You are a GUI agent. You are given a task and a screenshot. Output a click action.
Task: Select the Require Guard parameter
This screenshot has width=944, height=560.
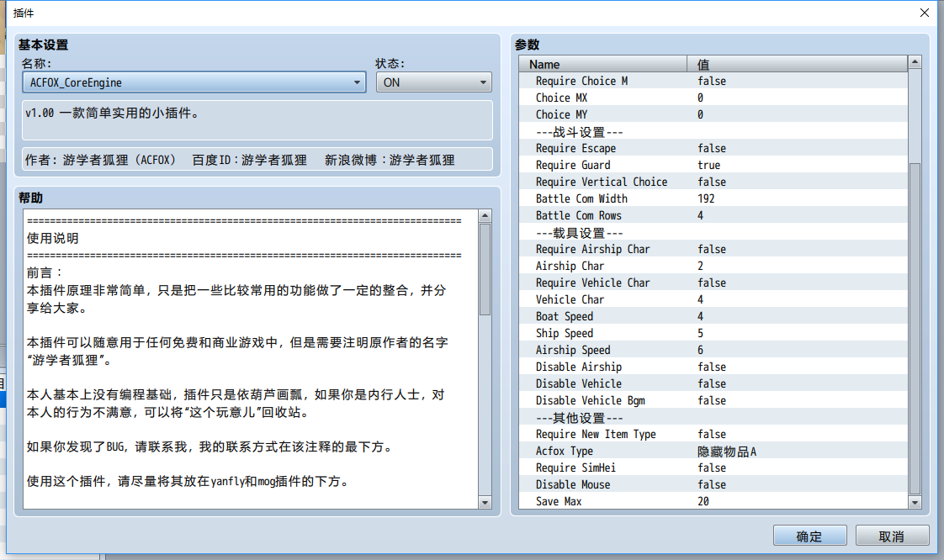click(713, 165)
